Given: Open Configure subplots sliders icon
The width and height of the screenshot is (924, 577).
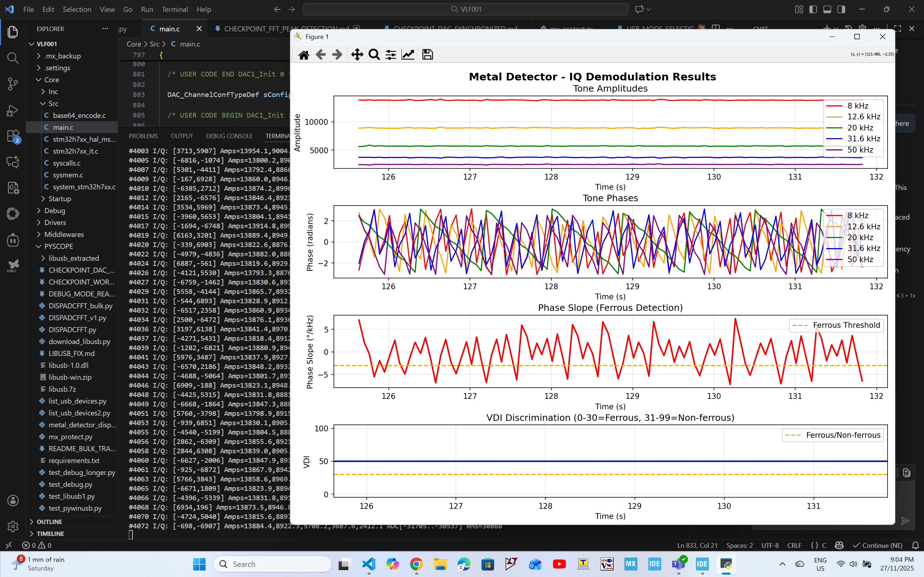Looking at the screenshot, I should tap(391, 54).
